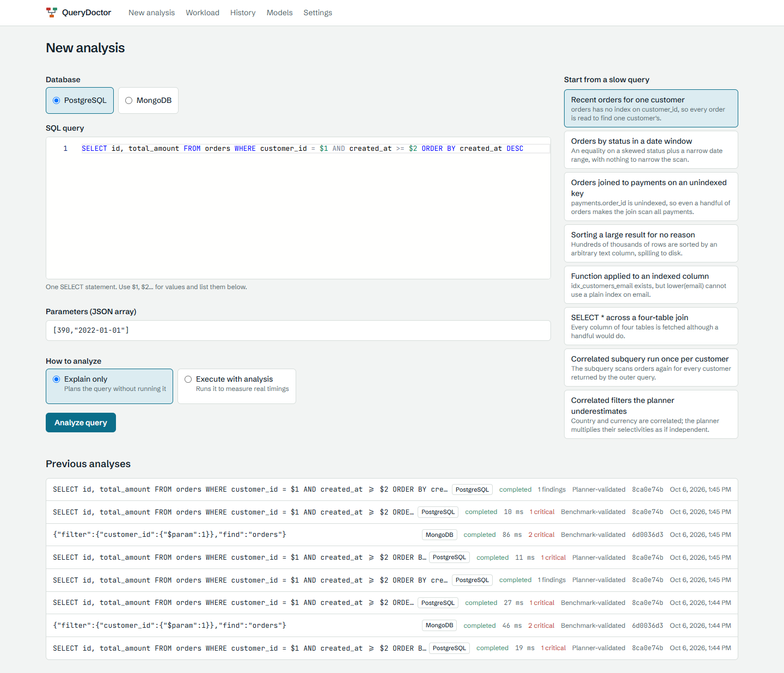Focus the Parameters JSON array field

[x=298, y=331]
